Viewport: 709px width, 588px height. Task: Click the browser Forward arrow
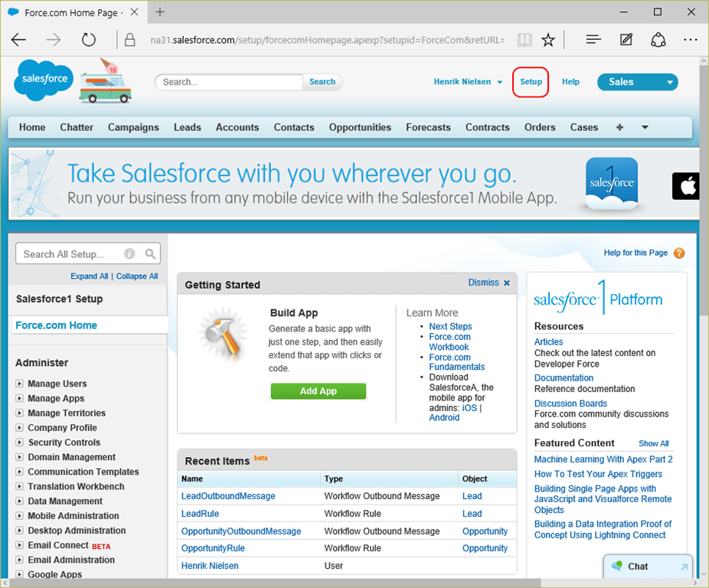tap(54, 40)
